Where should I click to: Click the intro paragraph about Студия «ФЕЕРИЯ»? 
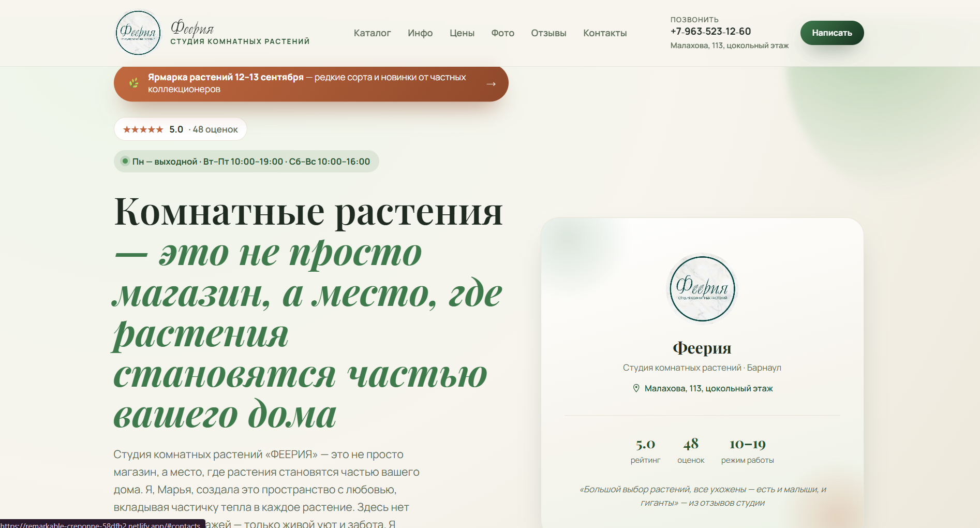266,489
